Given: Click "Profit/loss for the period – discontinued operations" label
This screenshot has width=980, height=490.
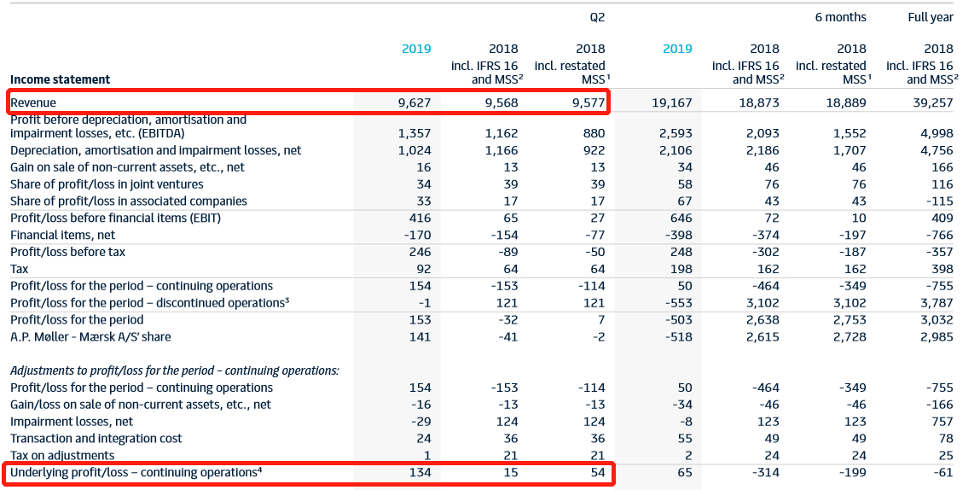Looking at the screenshot, I should click(x=152, y=303).
